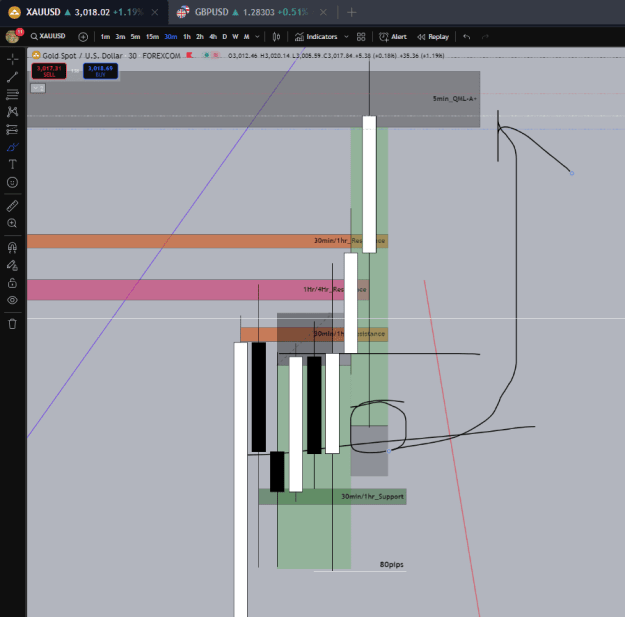Open a new tab with plus button
The width and height of the screenshot is (625, 617).
[352, 12]
